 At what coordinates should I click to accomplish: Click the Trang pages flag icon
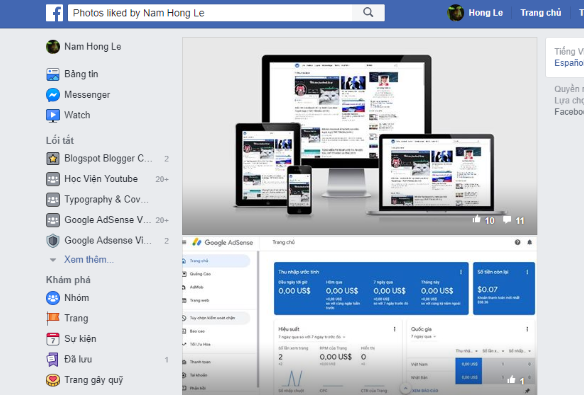coord(53,318)
